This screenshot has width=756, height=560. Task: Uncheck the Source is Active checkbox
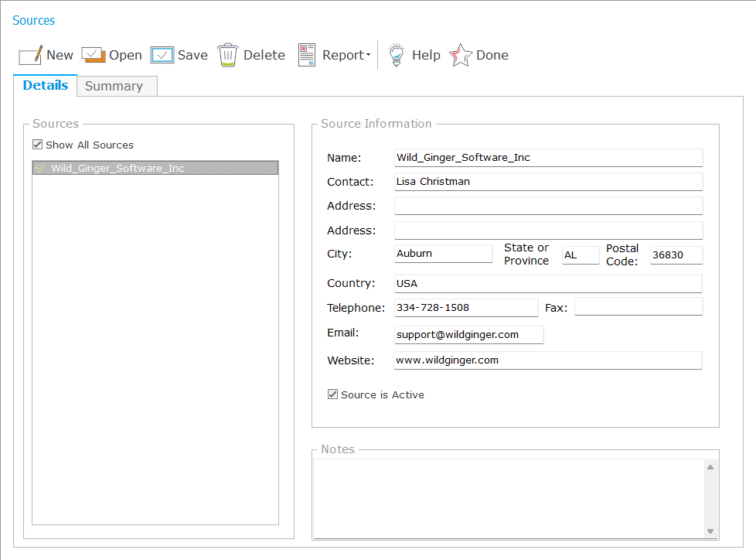[332, 394]
